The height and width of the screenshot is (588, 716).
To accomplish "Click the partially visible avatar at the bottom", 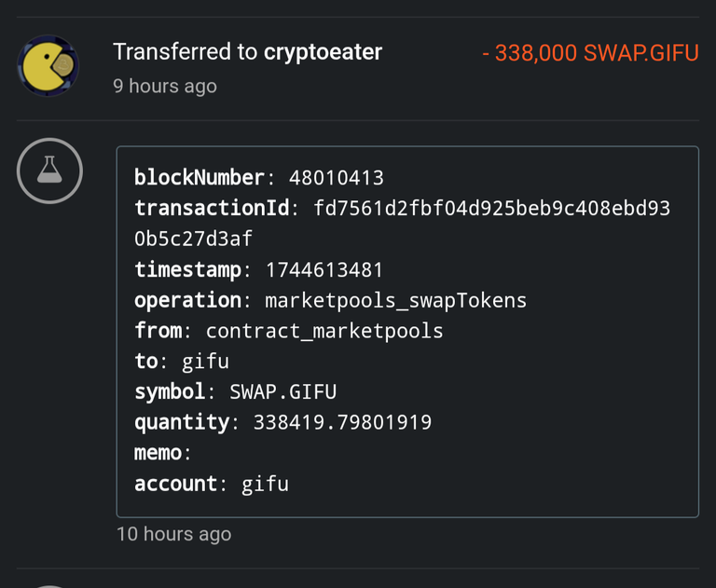I will point(49,586).
